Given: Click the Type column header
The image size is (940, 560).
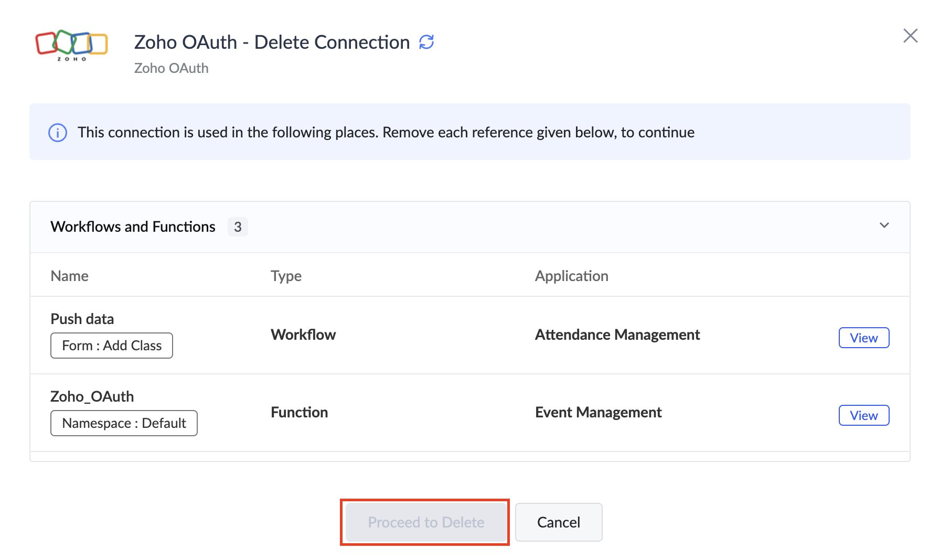Looking at the screenshot, I should (286, 276).
